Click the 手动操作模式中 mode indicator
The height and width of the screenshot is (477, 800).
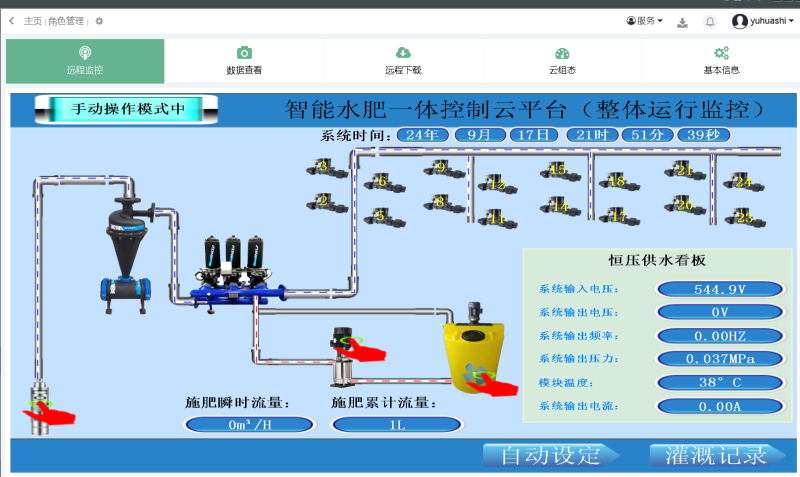[127, 109]
